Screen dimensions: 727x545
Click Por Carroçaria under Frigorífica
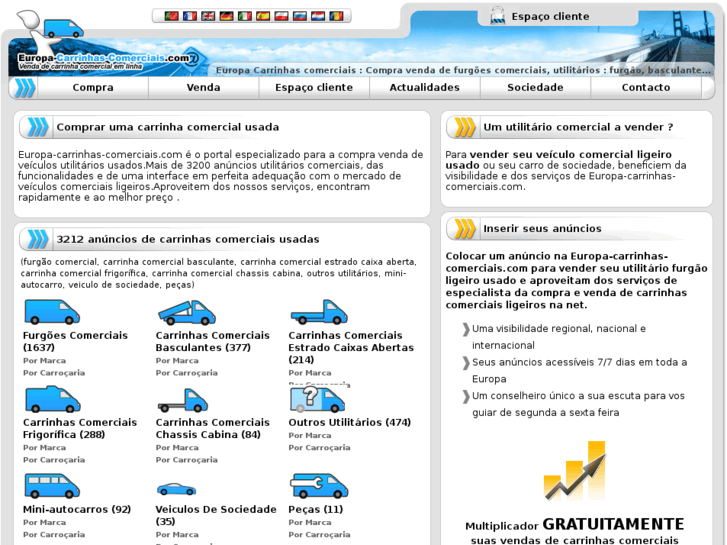pos(54,460)
